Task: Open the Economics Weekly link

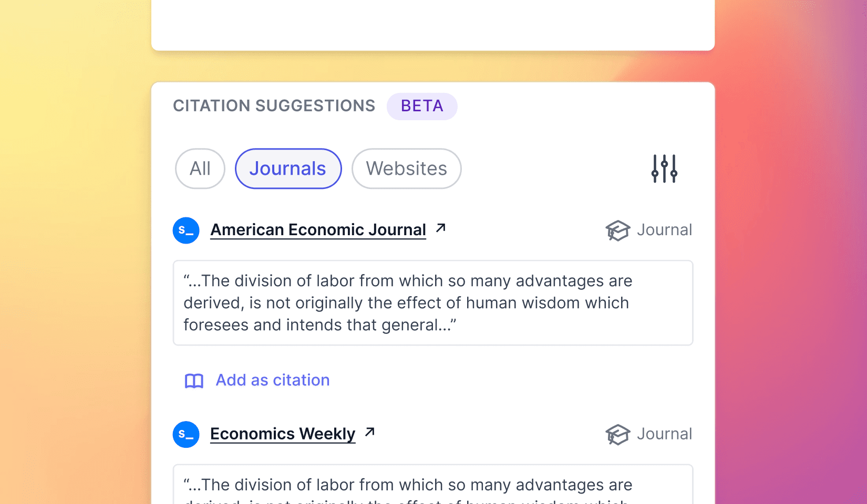Action: [x=283, y=434]
